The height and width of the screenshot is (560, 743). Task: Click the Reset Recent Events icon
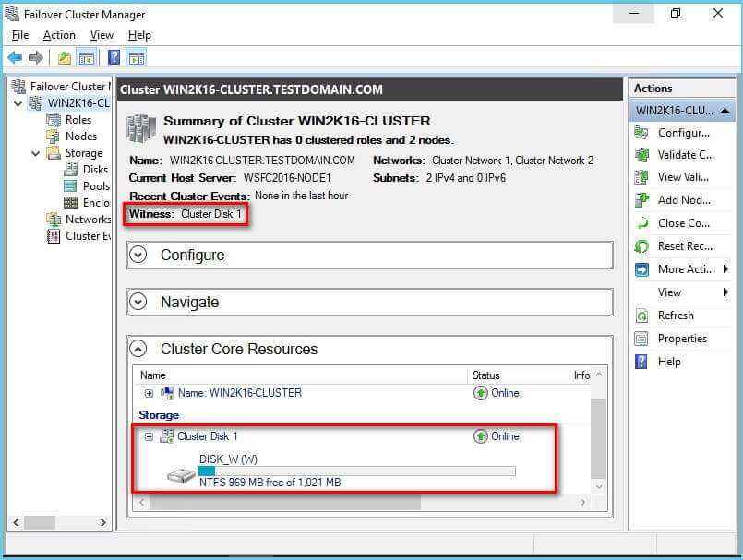pos(641,246)
